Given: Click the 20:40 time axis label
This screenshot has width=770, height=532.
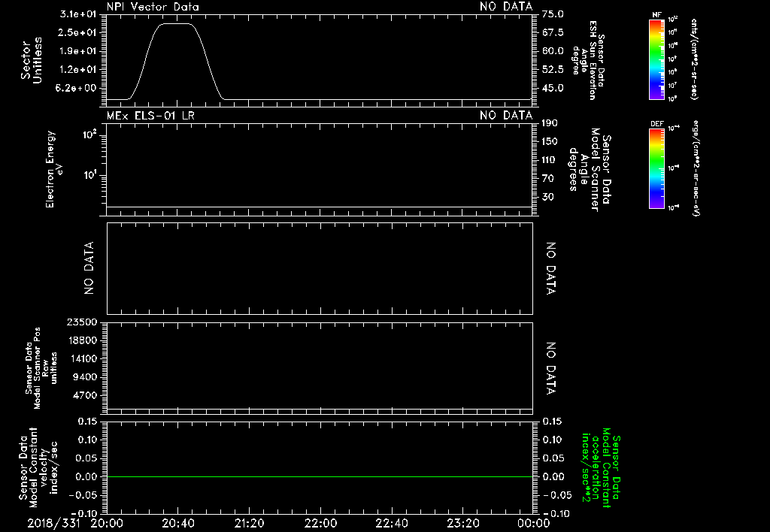Looking at the screenshot, I should click(x=177, y=523).
